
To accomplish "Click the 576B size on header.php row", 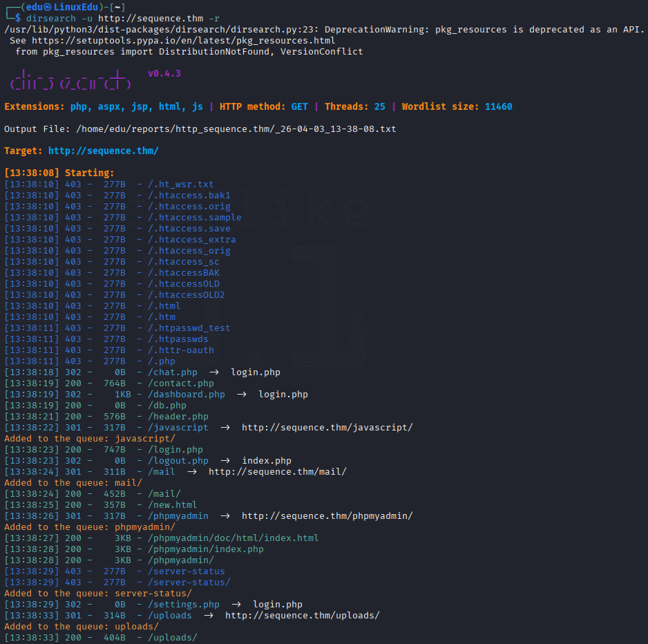I will pyautogui.click(x=115, y=417).
